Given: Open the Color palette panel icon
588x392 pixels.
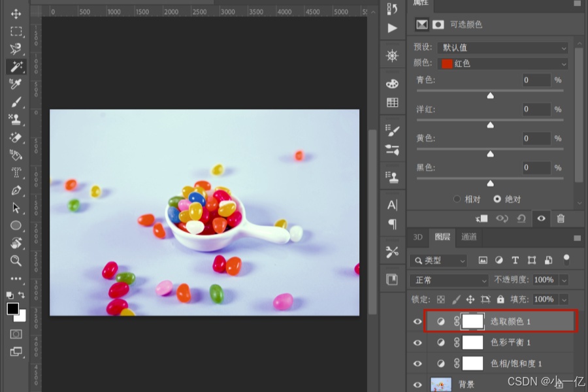Looking at the screenshot, I should (392, 84).
